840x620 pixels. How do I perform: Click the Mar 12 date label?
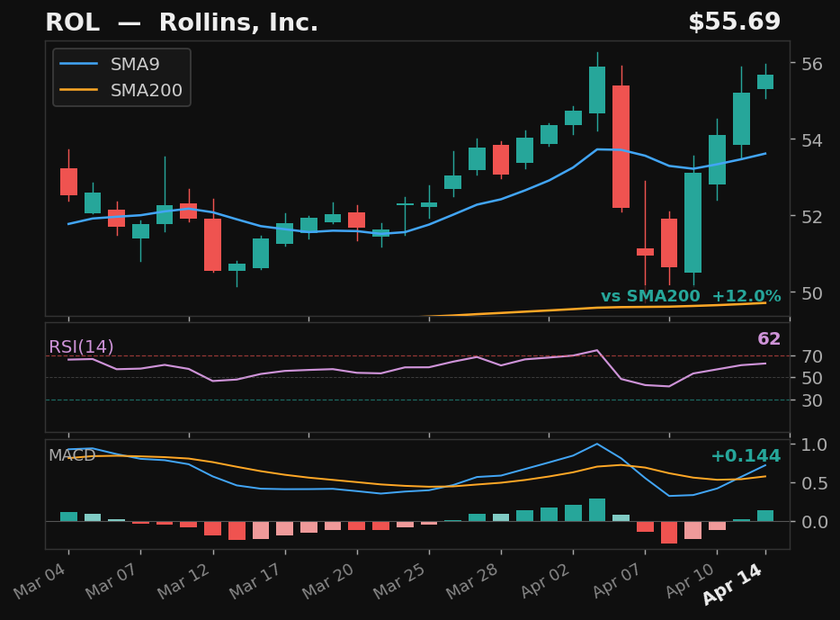183,581
